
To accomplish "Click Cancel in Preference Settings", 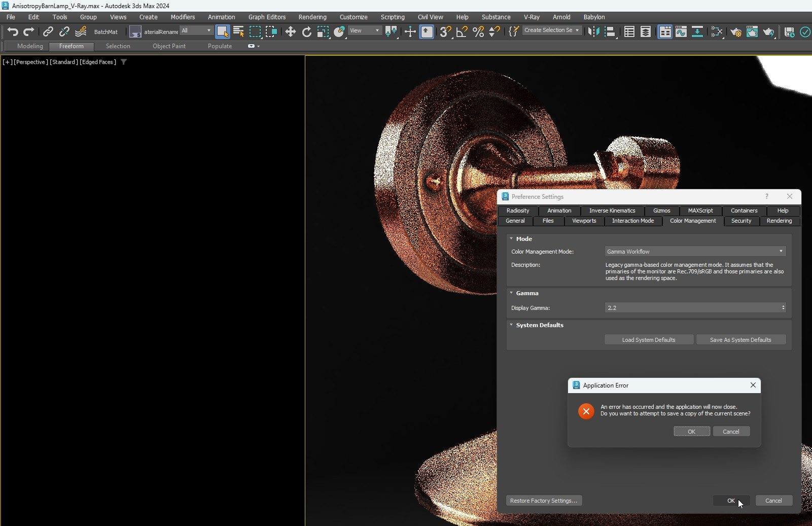I will click(x=773, y=501).
